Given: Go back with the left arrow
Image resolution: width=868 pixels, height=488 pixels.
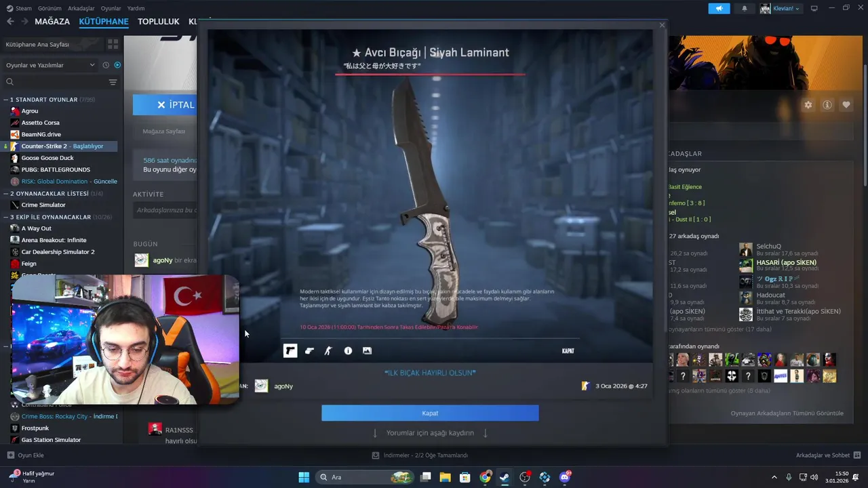Looking at the screenshot, I should (x=10, y=22).
